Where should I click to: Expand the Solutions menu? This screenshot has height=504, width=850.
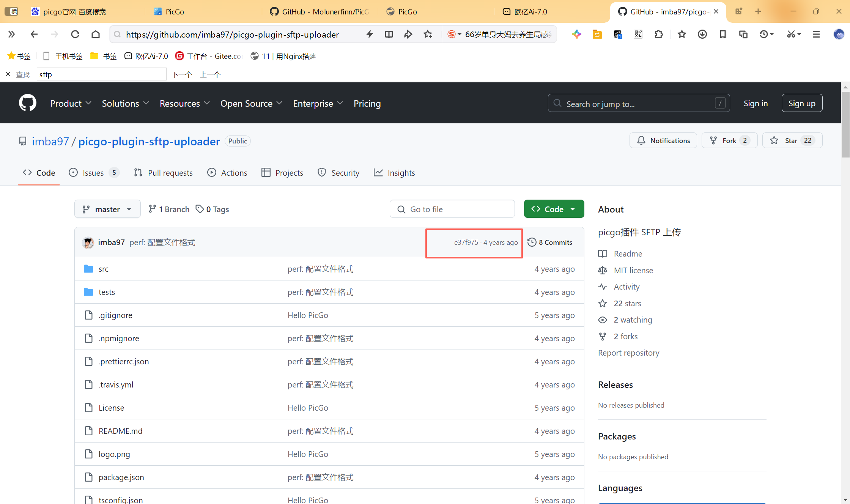pos(125,103)
